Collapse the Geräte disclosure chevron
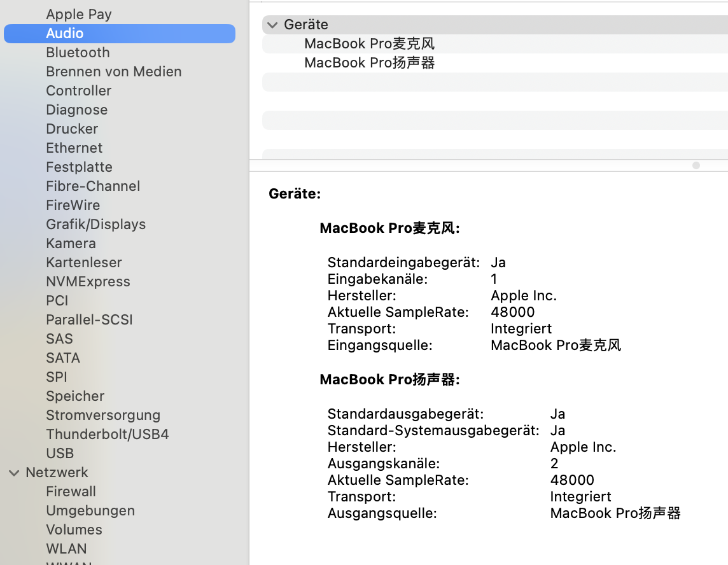 pyautogui.click(x=272, y=25)
